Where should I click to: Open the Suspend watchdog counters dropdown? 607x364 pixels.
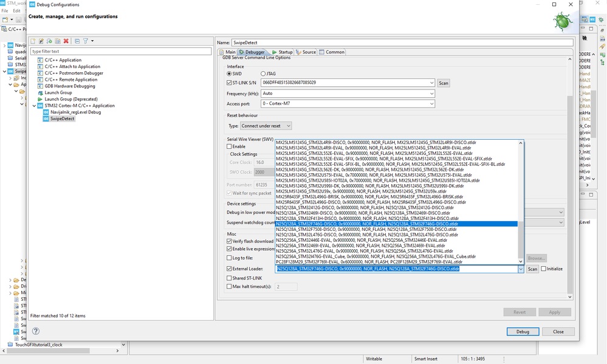[x=561, y=222]
